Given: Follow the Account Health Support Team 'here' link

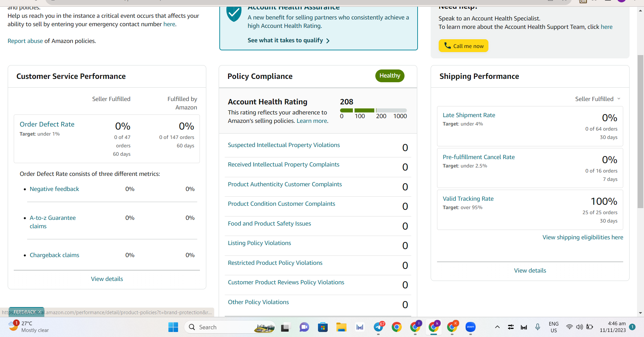Looking at the screenshot, I should [x=606, y=27].
